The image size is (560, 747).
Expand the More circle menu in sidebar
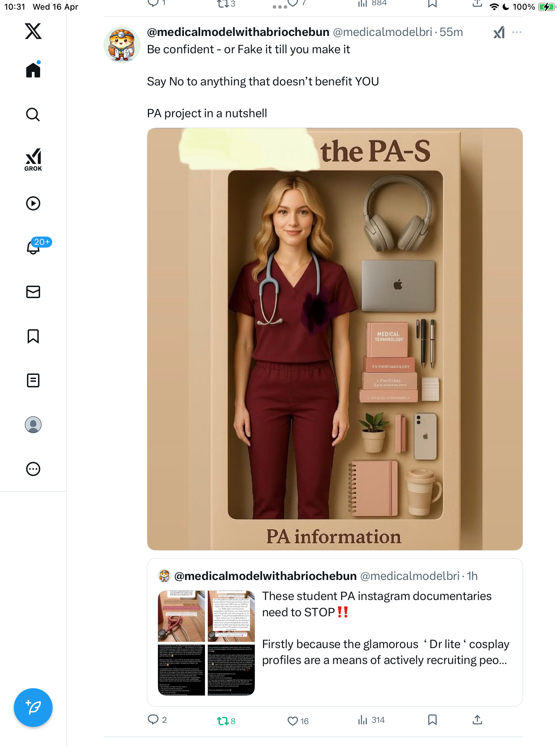tap(33, 469)
